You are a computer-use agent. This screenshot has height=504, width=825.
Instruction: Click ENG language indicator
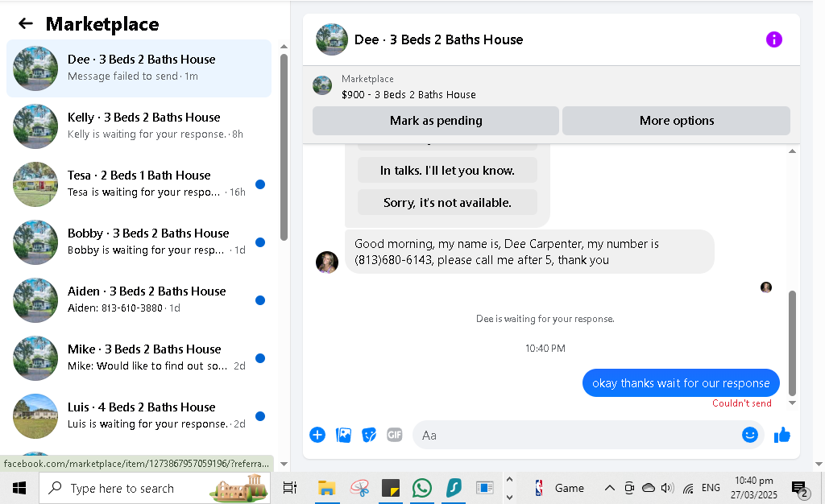711,488
